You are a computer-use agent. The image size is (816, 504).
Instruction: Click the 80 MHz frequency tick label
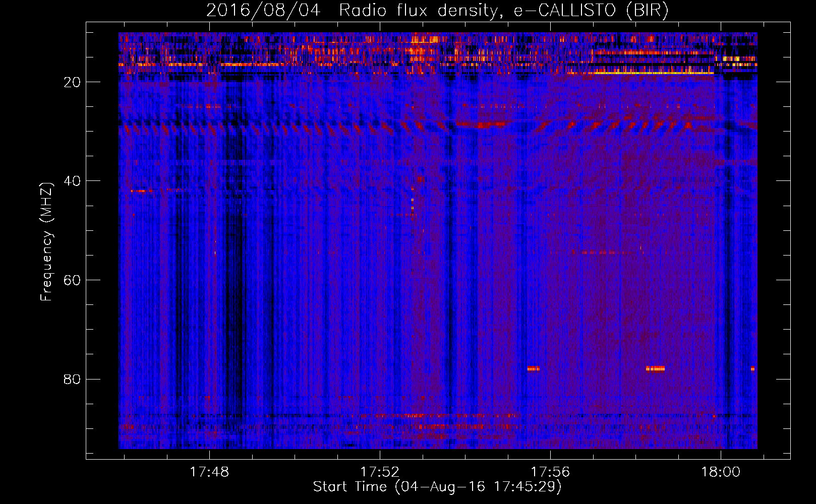(73, 379)
